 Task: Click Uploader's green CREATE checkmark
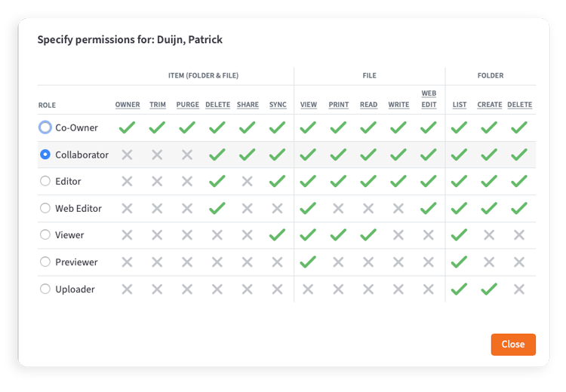(489, 289)
